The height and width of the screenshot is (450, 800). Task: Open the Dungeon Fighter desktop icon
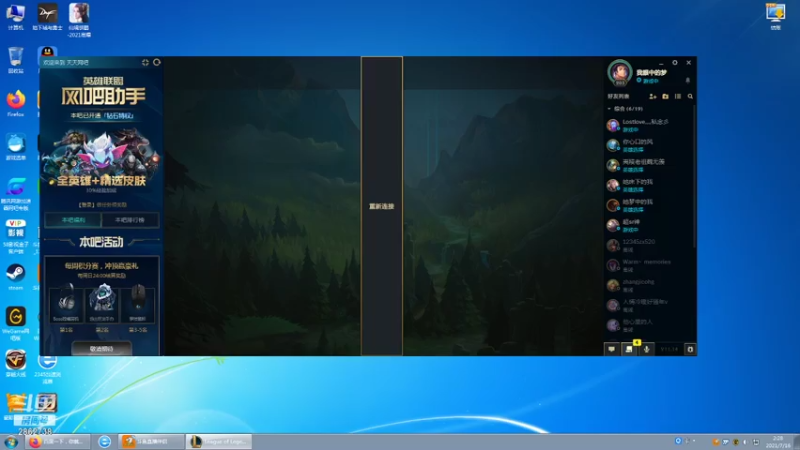pos(47,17)
